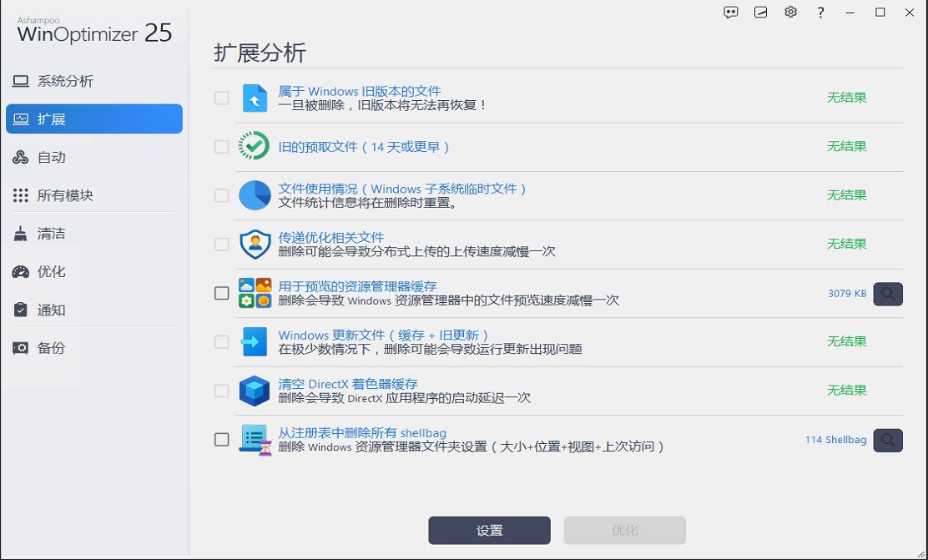Click the 用于预览的资源管理器缓存 thumbnails icon
928x560 pixels.
click(255, 293)
